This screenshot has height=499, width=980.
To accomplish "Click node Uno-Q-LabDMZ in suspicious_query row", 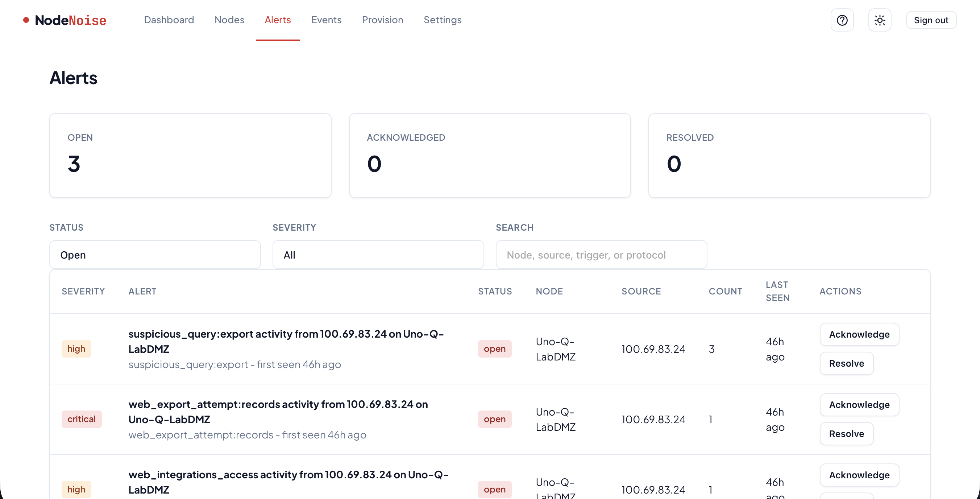I will tap(556, 349).
